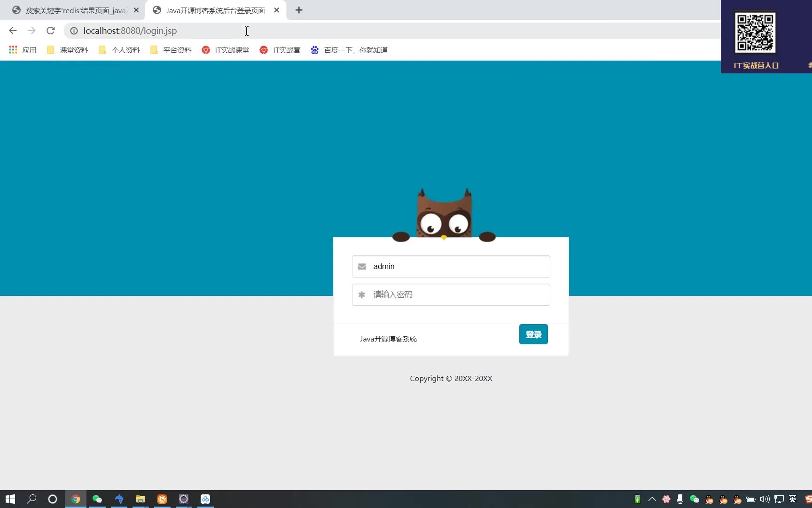Viewport: 812px width, 508px height.
Task: Click the 请输入密码 password field
Action: [451, 295]
